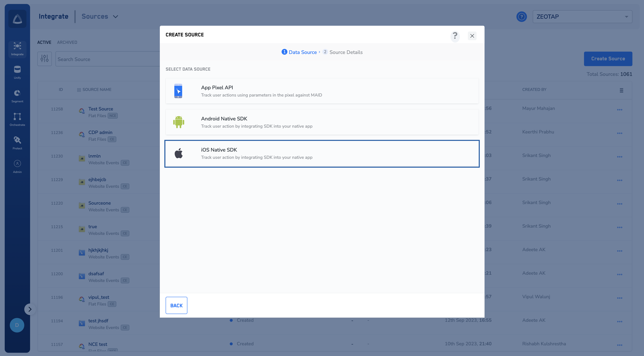644x356 pixels.
Task: Open the Unify sidebar icon
Action: click(x=17, y=72)
